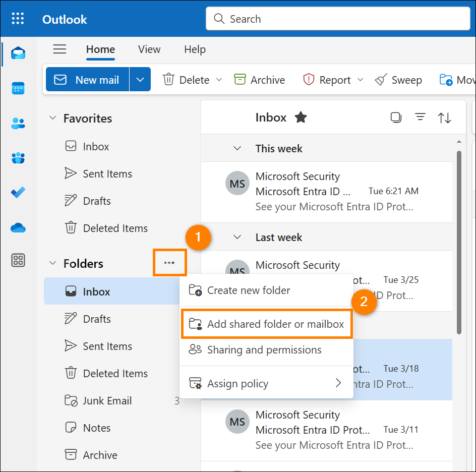The height and width of the screenshot is (472, 476).
Task: Click the Outlook title in the header
Action: point(65,20)
